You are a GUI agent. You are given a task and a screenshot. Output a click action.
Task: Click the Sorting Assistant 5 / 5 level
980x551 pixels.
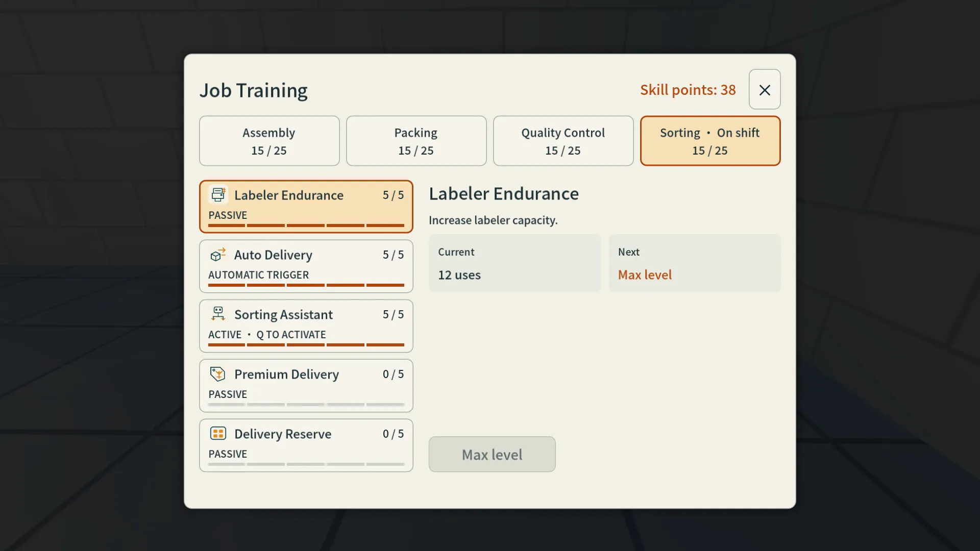coord(393,314)
